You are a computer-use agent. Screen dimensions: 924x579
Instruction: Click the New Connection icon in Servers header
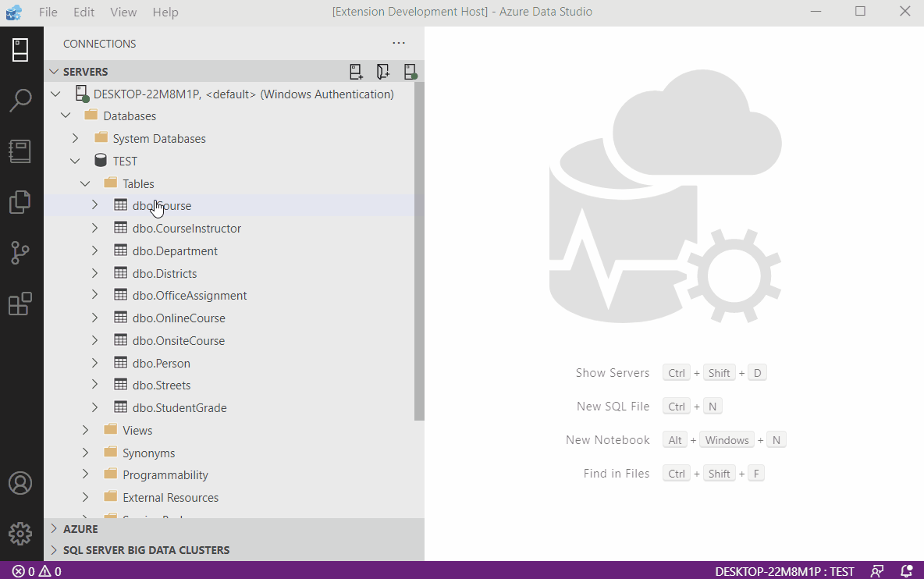click(356, 72)
